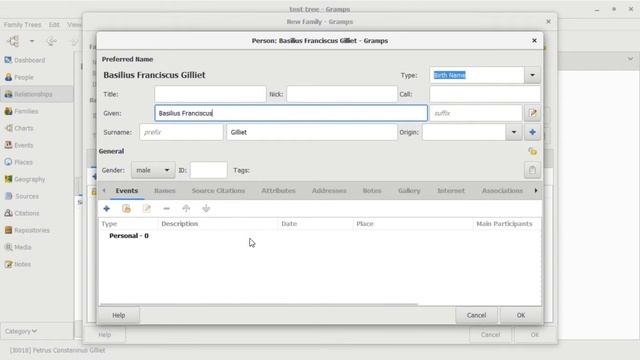Open dropdown arrow next to tree toolbar icon
Screen dimensions: 640x360
click(x=32, y=41)
